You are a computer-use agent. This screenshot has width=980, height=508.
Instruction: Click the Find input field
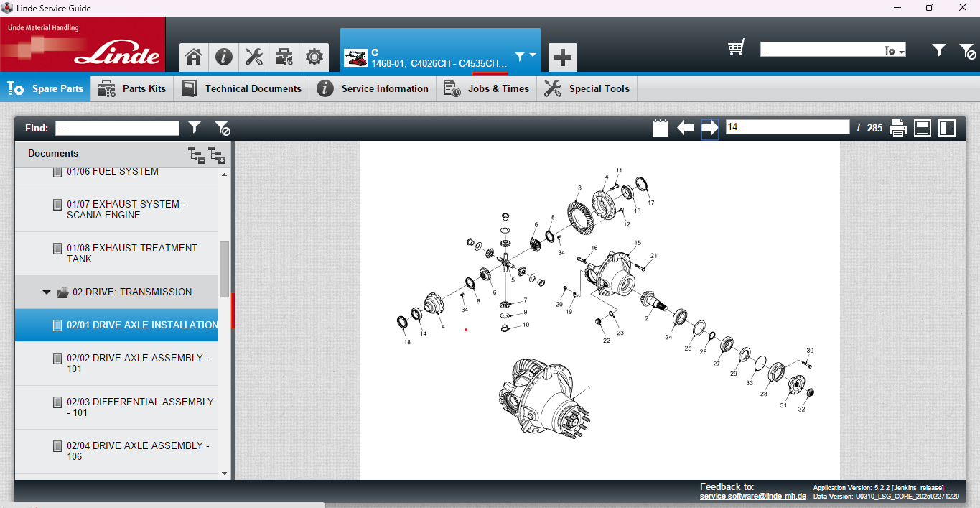click(117, 128)
